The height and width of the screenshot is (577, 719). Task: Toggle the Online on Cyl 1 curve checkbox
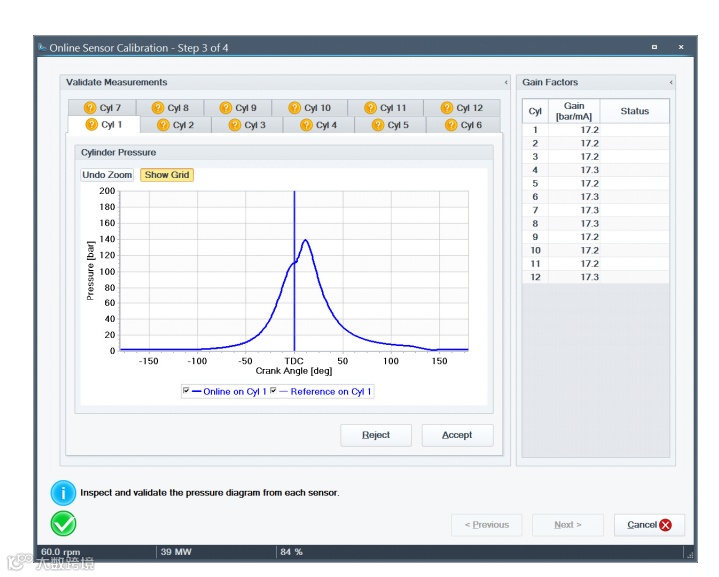click(x=186, y=391)
